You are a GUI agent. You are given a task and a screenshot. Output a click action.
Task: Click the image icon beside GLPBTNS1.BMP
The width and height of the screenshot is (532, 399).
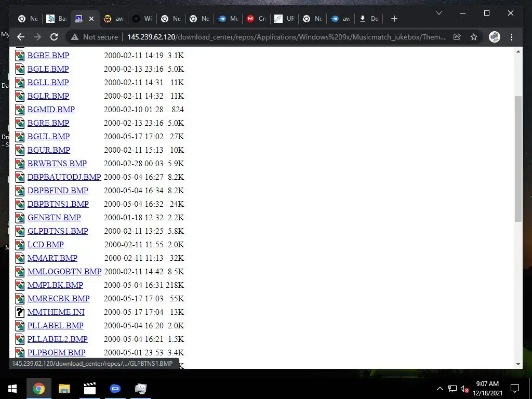coord(20,231)
